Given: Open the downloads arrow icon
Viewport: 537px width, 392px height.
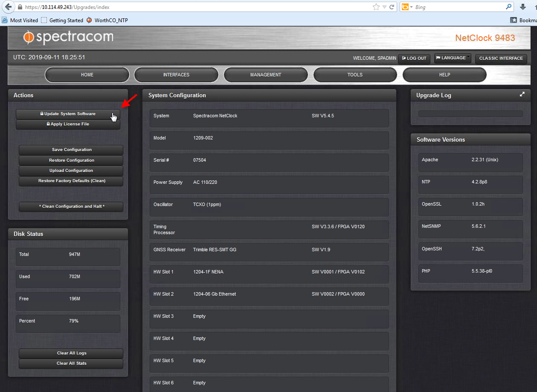Looking at the screenshot, I should point(523,7).
